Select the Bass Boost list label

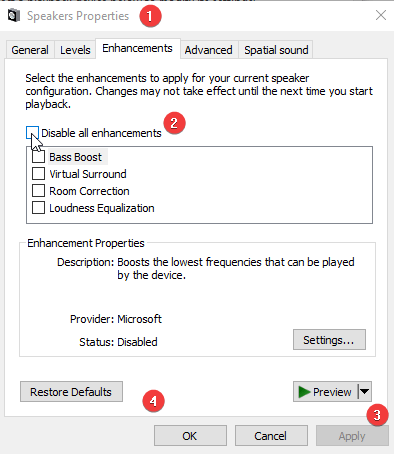click(76, 157)
